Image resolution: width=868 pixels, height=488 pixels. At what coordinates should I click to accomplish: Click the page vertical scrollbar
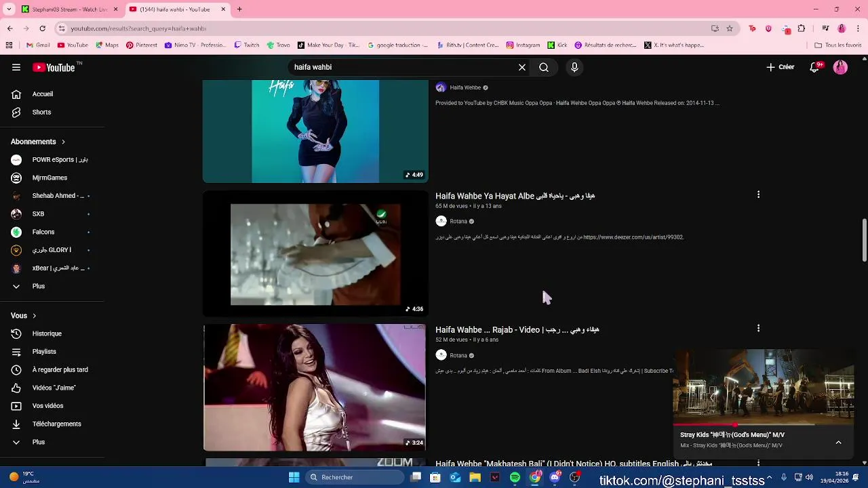coord(864,240)
